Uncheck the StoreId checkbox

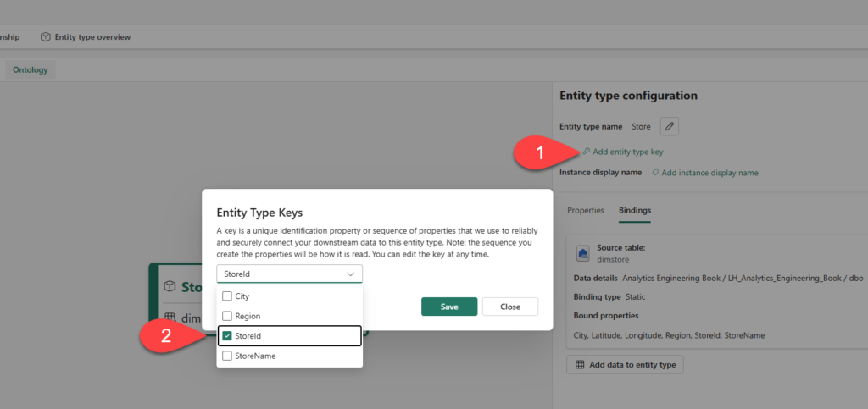227,336
